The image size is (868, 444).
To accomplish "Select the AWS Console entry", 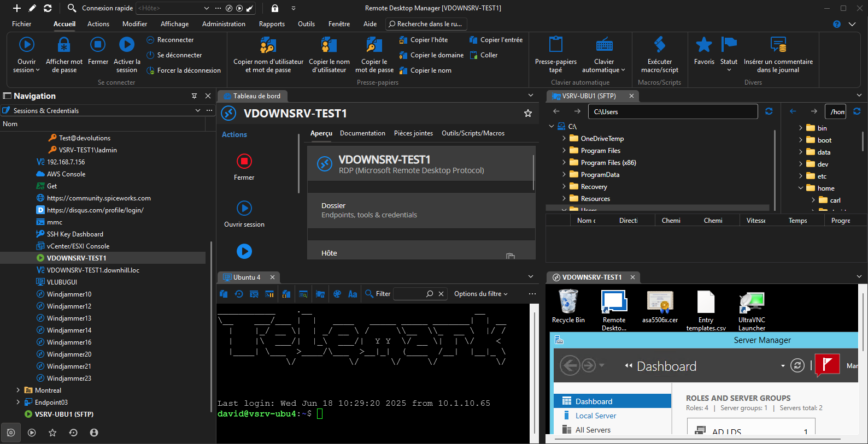I will [66, 174].
